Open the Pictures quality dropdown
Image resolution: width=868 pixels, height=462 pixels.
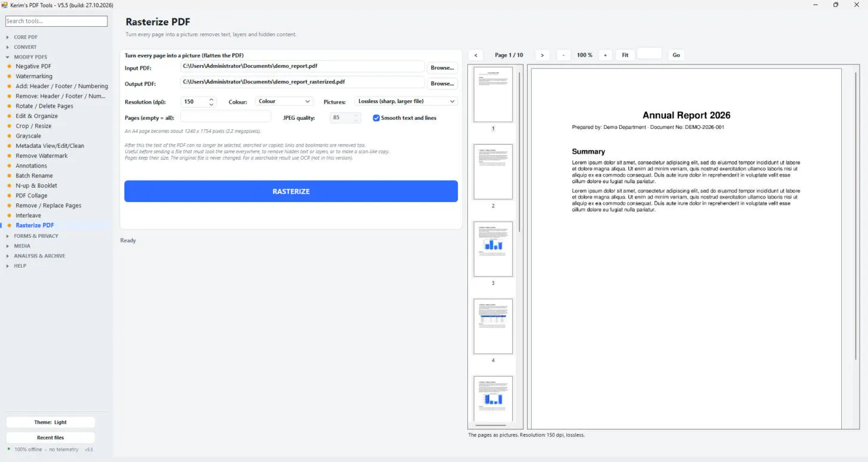tap(406, 101)
